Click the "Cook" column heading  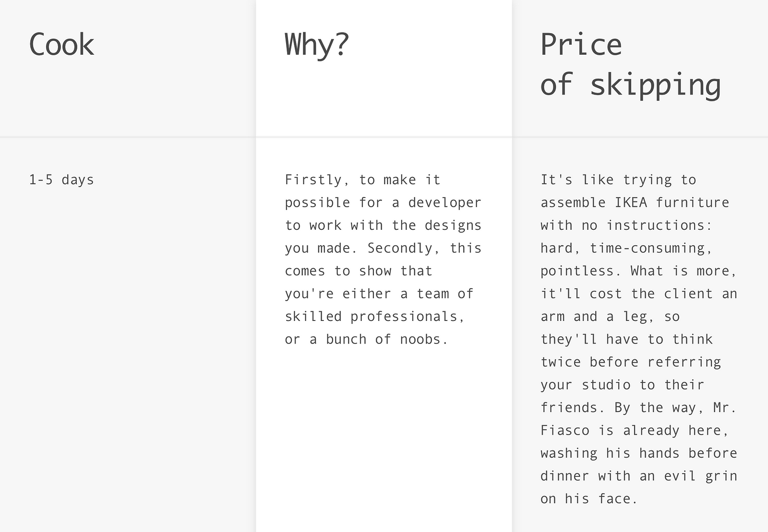tap(61, 45)
